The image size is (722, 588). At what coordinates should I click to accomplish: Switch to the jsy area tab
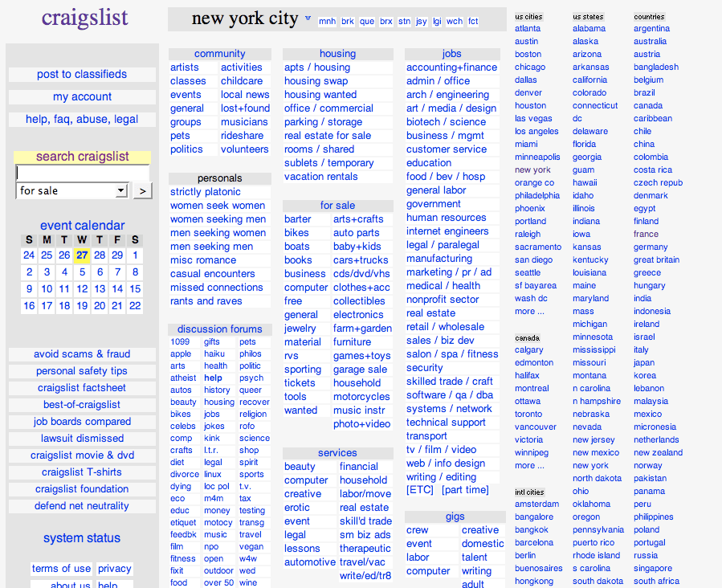point(421,22)
